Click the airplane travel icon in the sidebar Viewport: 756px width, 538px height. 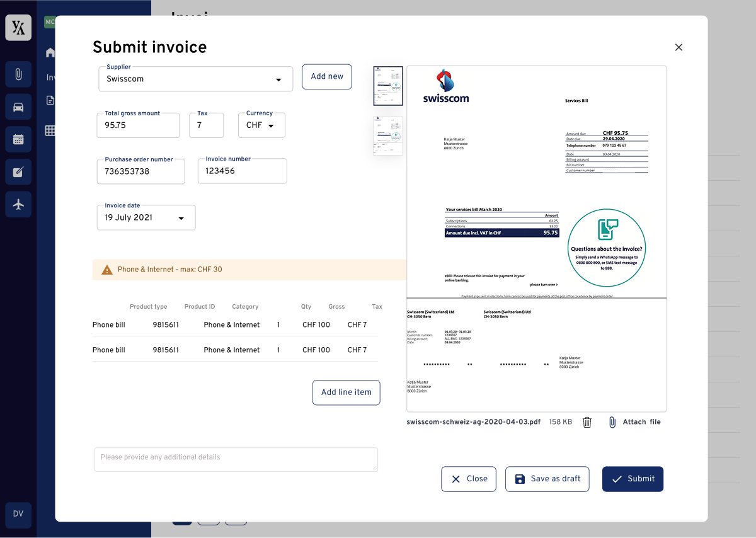click(18, 204)
